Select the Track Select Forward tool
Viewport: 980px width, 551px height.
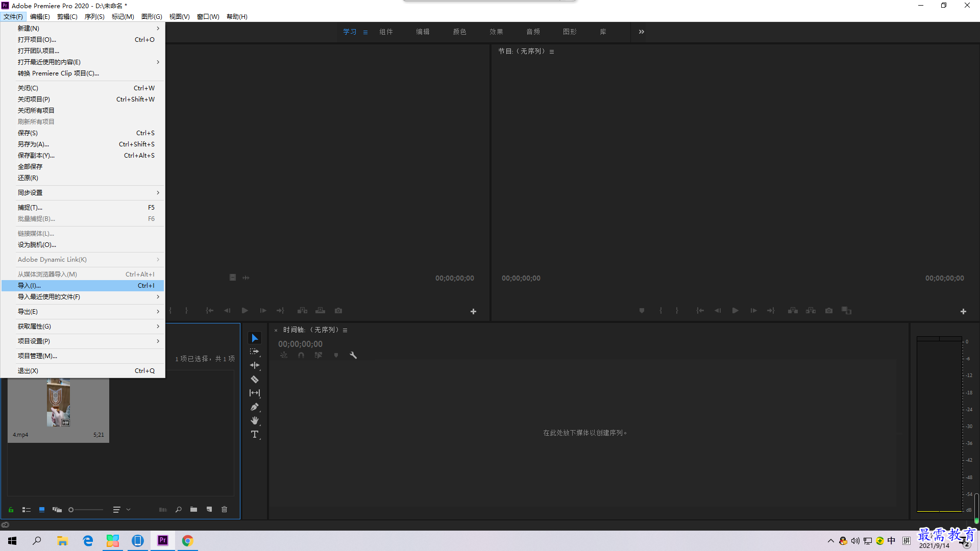255,352
